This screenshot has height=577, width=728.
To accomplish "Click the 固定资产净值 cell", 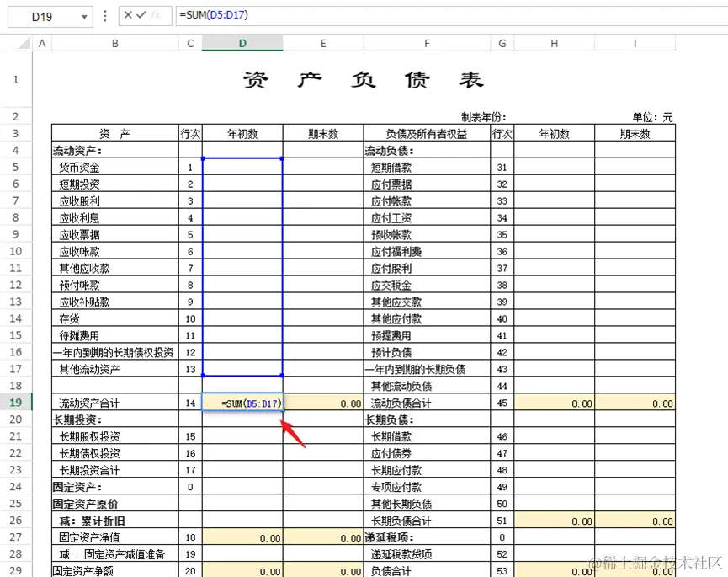I will coord(115,537).
